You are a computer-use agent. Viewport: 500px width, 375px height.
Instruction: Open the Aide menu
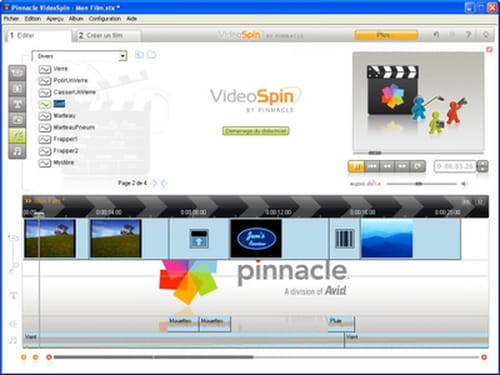click(x=132, y=19)
